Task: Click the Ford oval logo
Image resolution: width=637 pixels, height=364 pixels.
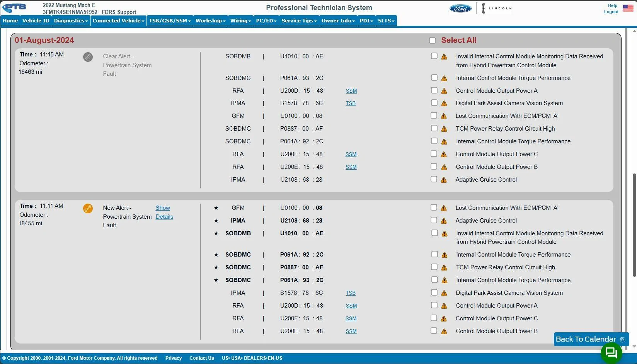Action: click(x=460, y=8)
